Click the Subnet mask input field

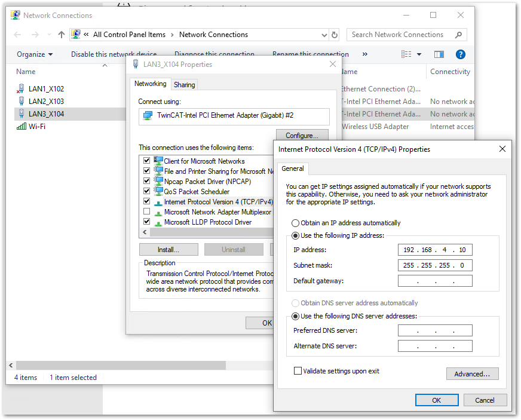(x=435, y=265)
